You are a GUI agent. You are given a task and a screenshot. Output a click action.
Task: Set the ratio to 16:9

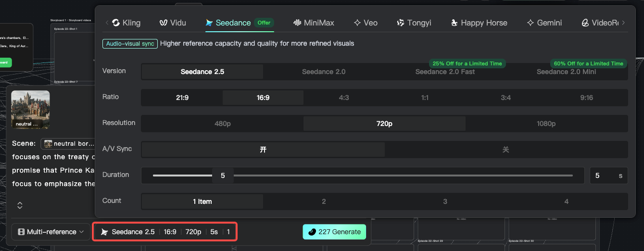tap(263, 98)
